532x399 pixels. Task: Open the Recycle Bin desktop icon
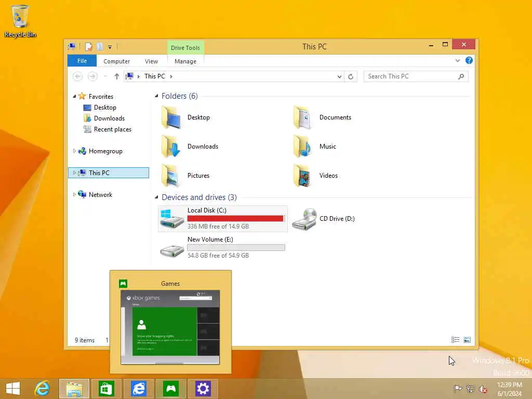(20, 21)
